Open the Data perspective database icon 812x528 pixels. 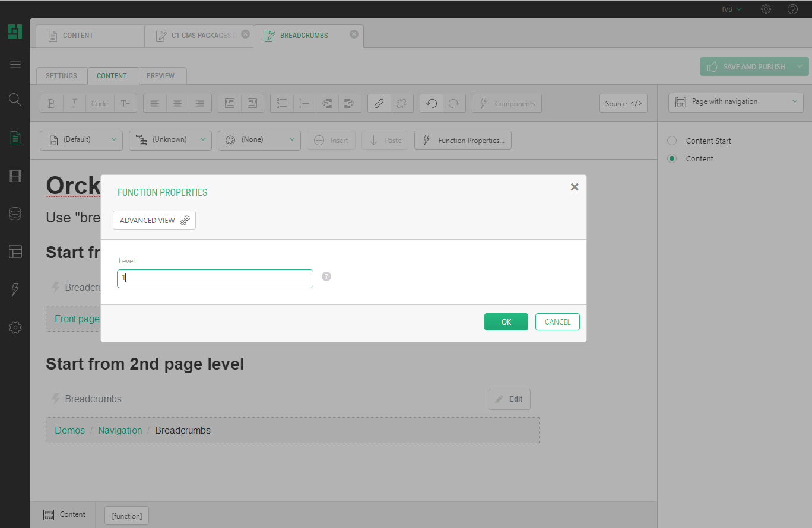15,214
